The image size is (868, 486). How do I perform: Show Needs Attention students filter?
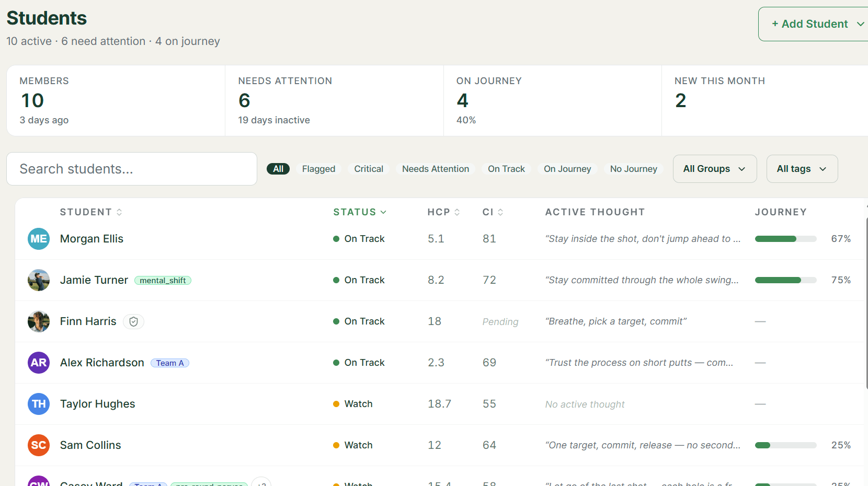[x=436, y=169]
